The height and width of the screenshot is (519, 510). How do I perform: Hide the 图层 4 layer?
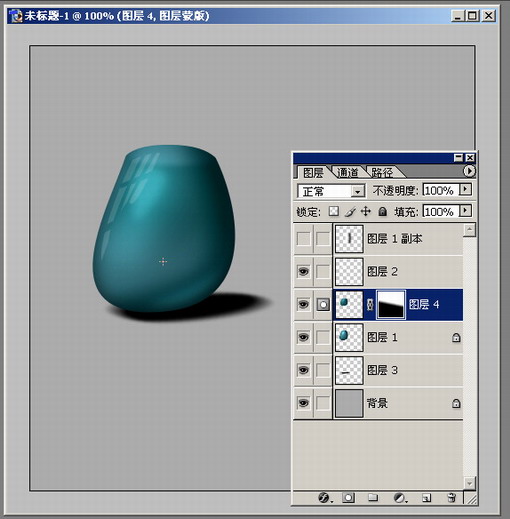point(303,304)
